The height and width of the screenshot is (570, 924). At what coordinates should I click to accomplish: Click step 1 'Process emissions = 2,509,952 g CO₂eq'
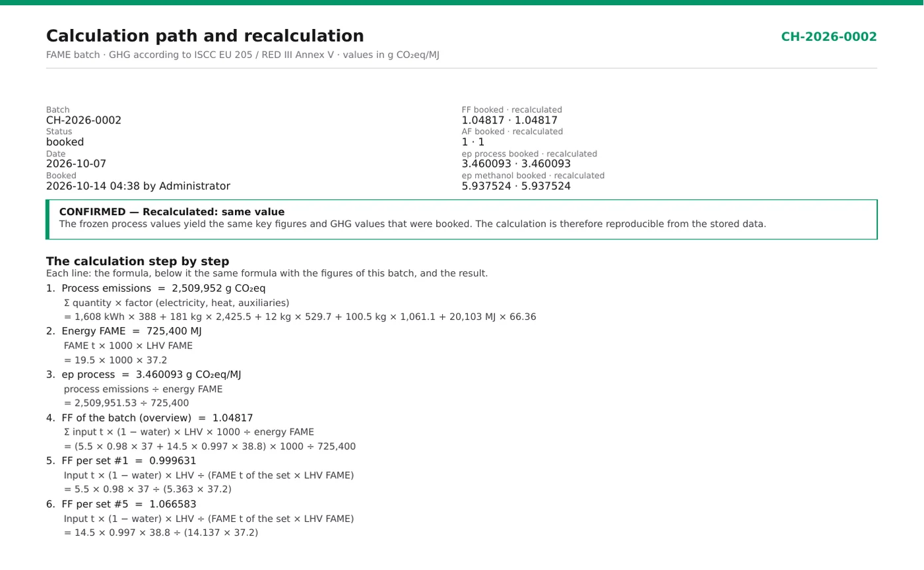point(156,288)
